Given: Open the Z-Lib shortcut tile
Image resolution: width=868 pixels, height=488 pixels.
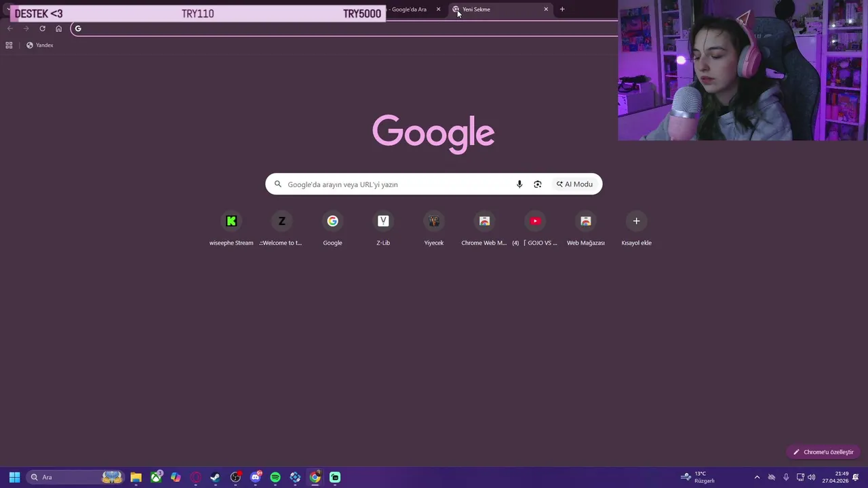Looking at the screenshot, I should click(x=383, y=229).
